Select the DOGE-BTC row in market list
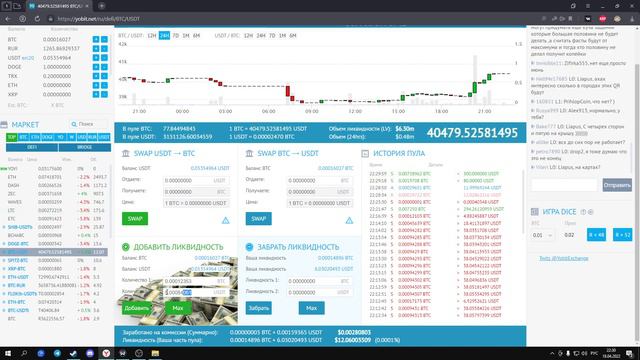640x360 pixels. point(55,244)
